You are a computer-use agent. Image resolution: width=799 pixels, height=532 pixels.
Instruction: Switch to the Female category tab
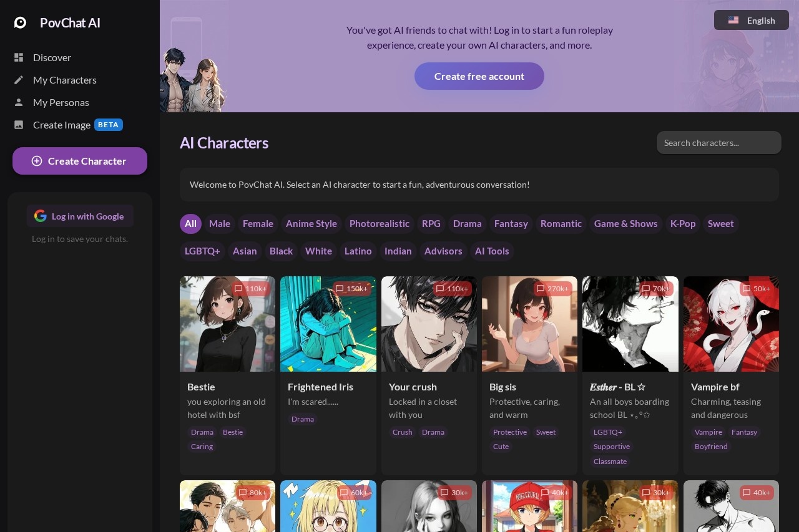258,224
